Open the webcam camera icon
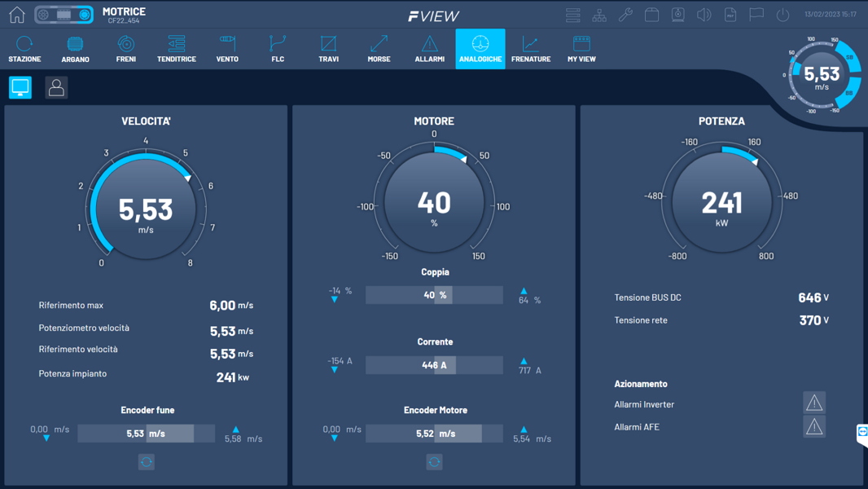This screenshot has height=489, width=868. point(677,15)
